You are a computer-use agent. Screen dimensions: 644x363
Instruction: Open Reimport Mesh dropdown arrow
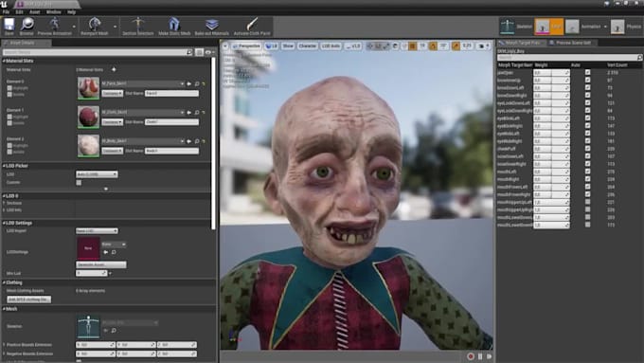click(115, 27)
